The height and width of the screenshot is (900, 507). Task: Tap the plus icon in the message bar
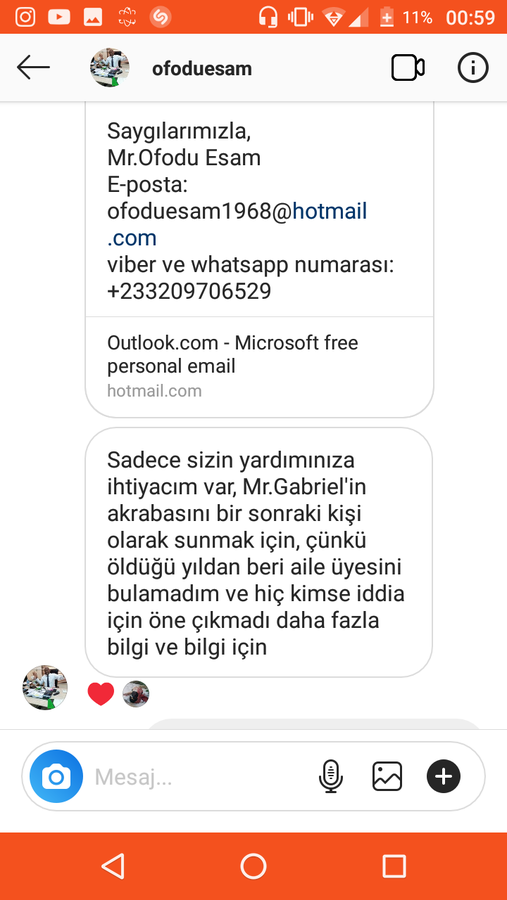[x=443, y=776]
